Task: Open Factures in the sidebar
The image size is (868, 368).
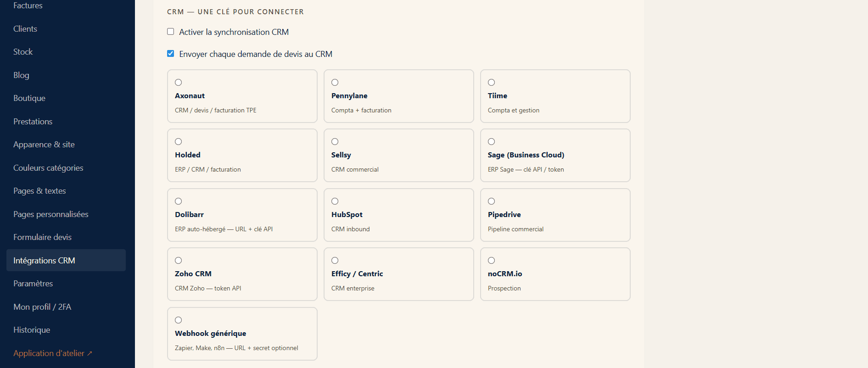Action: pos(66,6)
